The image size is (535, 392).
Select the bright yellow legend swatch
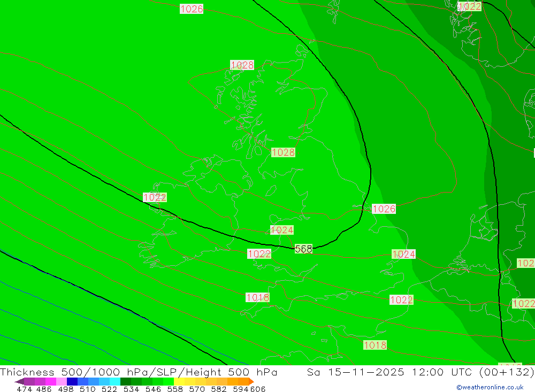coord(179,381)
